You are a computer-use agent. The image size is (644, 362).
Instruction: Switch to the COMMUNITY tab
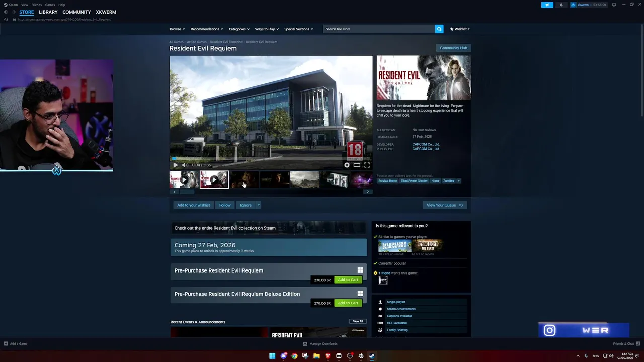click(76, 12)
